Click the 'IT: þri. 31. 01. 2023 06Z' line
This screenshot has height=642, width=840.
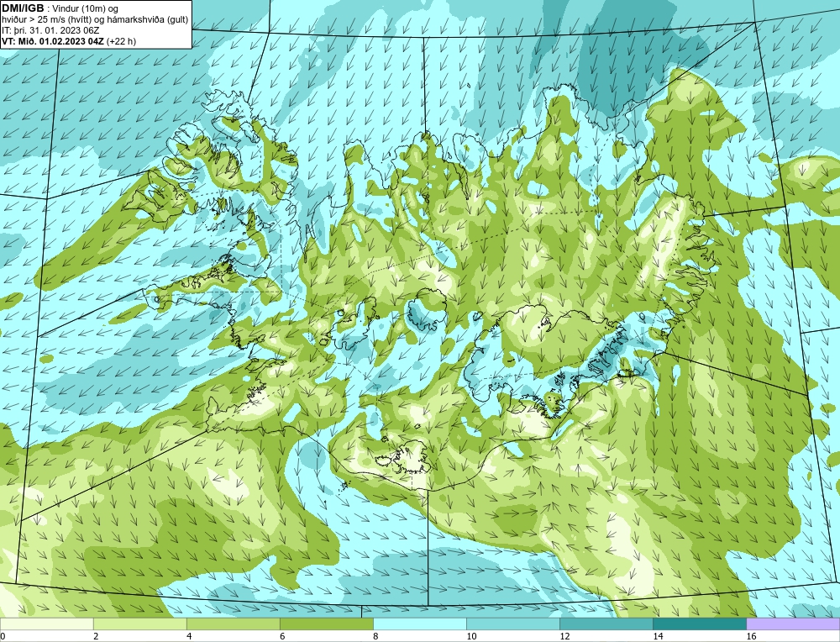tap(50, 30)
